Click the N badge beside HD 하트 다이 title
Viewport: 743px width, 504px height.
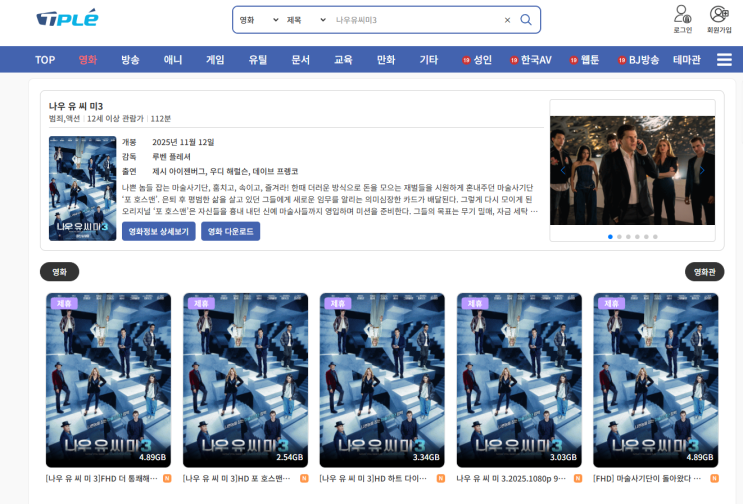[x=441, y=478]
